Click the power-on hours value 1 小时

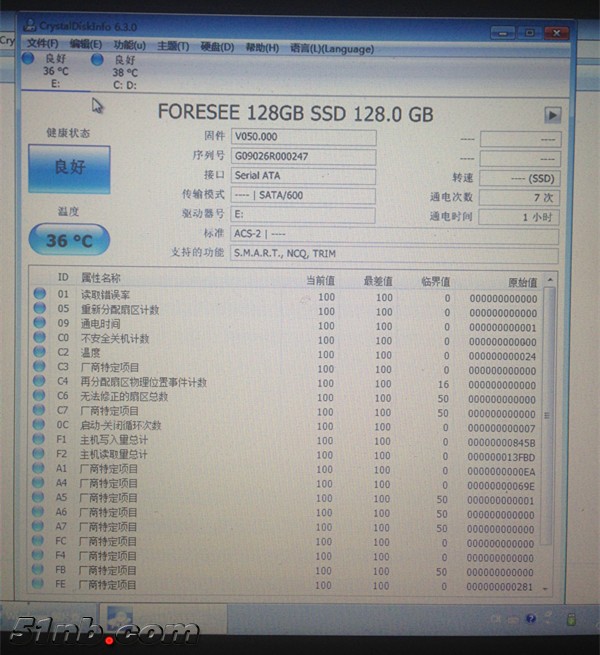point(519,217)
